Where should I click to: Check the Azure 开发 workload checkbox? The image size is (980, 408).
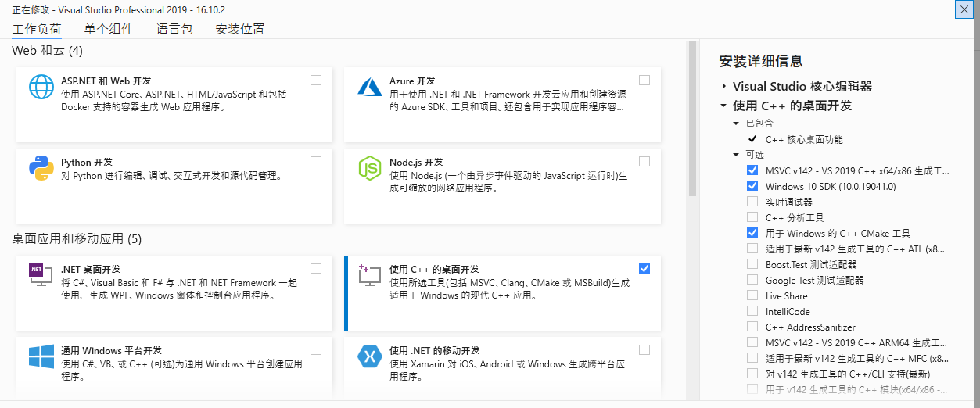tap(644, 80)
